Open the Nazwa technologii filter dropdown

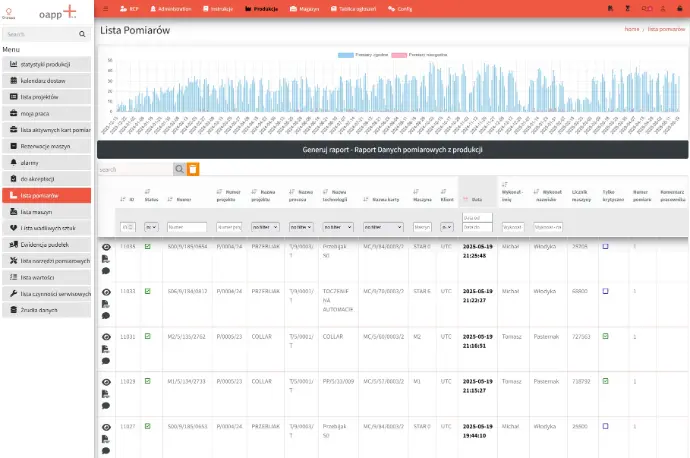point(338,227)
